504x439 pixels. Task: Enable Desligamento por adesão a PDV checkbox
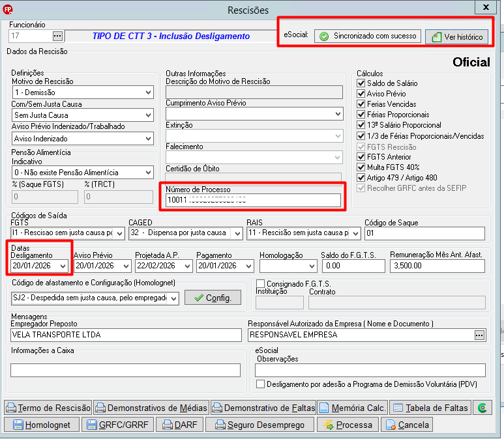pyautogui.click(x=261, y=384)
